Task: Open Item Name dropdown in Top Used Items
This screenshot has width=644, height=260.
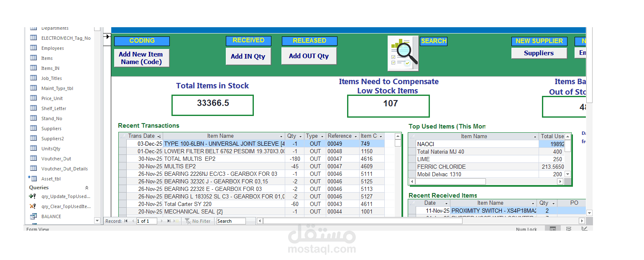Action: [535, 136]
